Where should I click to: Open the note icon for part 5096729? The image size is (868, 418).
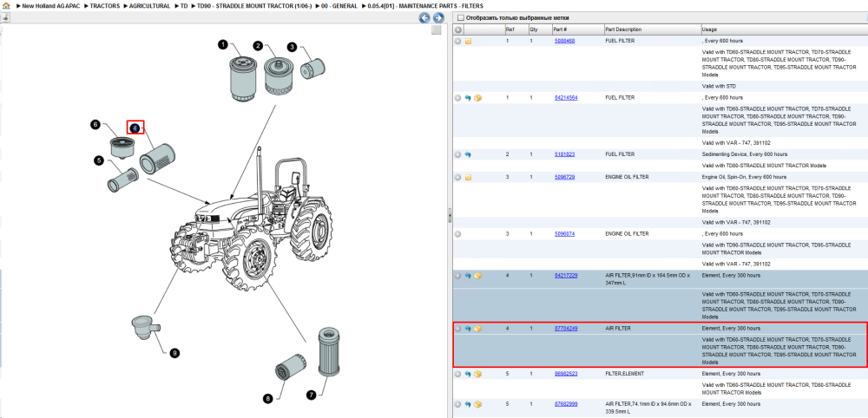pyautogui.click(x=468, y=178)
